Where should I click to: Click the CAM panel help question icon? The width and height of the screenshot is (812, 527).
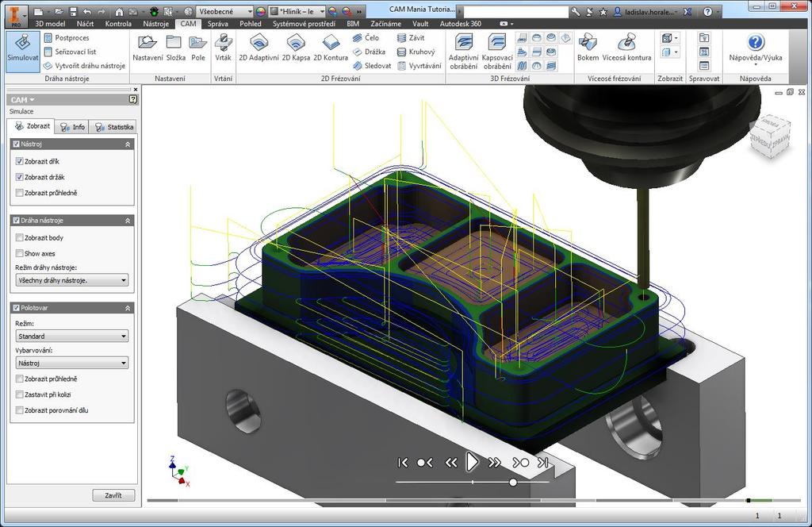133,99
